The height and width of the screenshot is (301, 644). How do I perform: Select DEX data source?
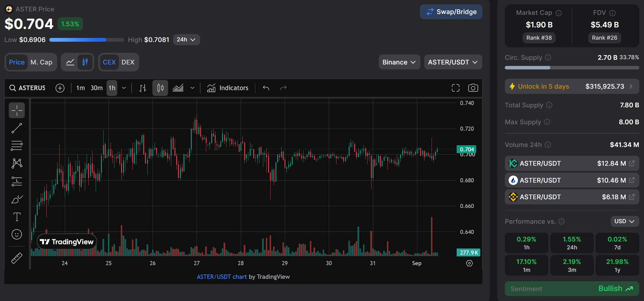pos(128,62)
